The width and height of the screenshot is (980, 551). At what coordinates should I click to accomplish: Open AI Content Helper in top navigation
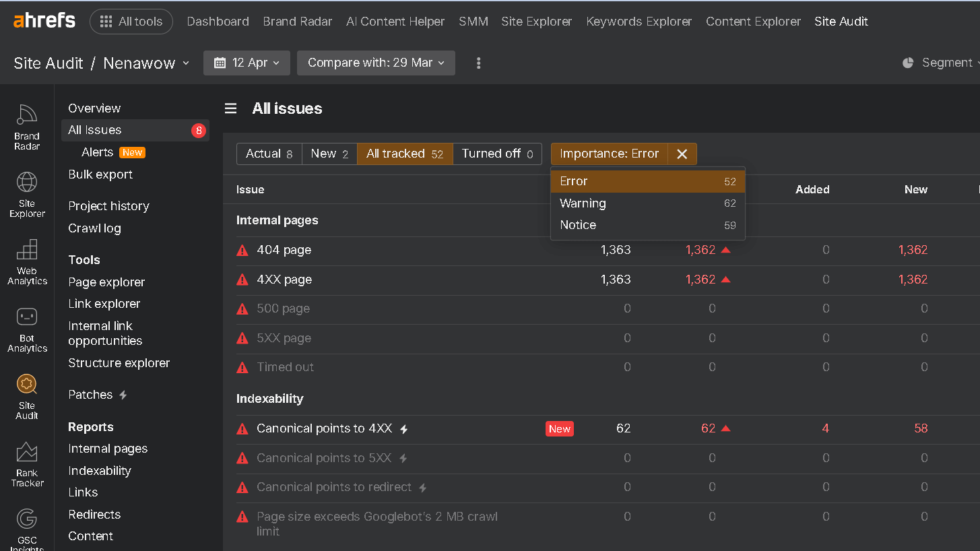click(395, 22)
